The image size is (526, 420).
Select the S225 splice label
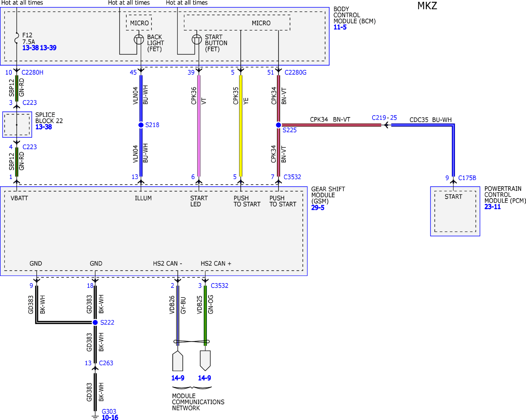click(289, 130)
